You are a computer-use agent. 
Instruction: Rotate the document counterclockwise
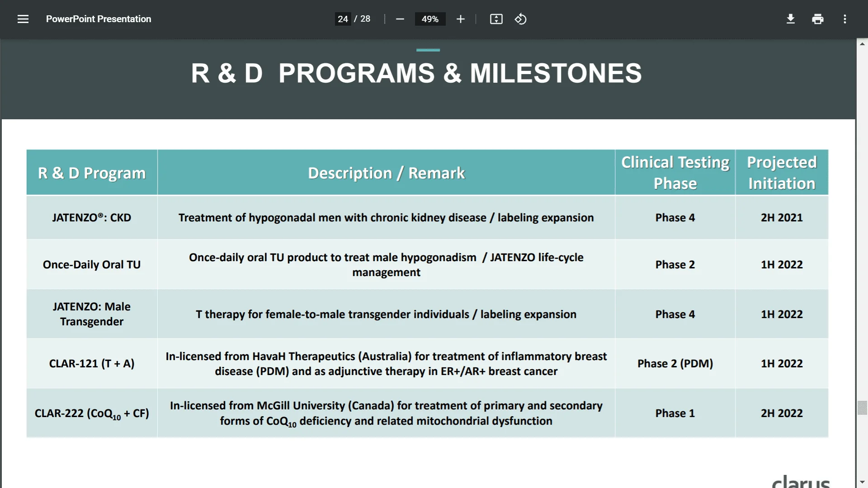pos(520,19)
